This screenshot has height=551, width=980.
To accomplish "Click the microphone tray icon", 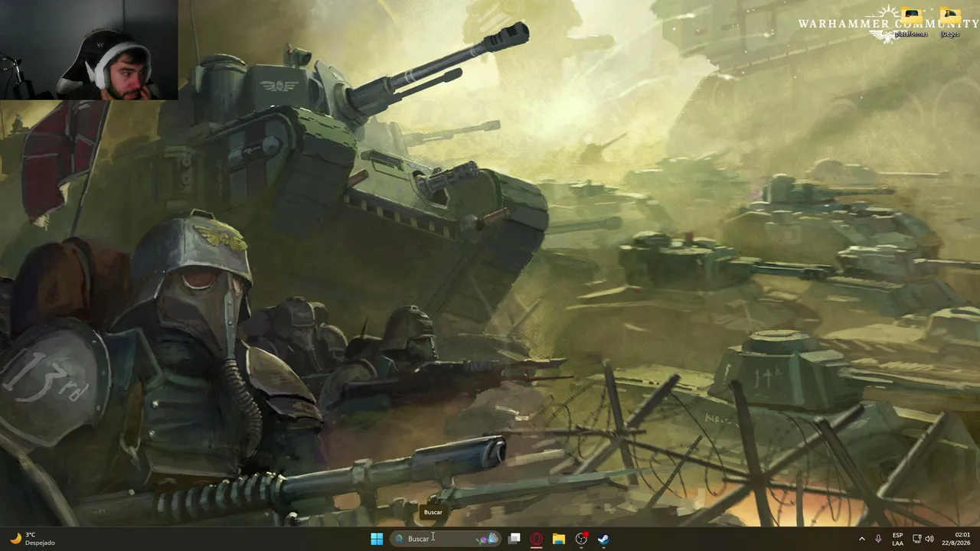I will [878, 539].
